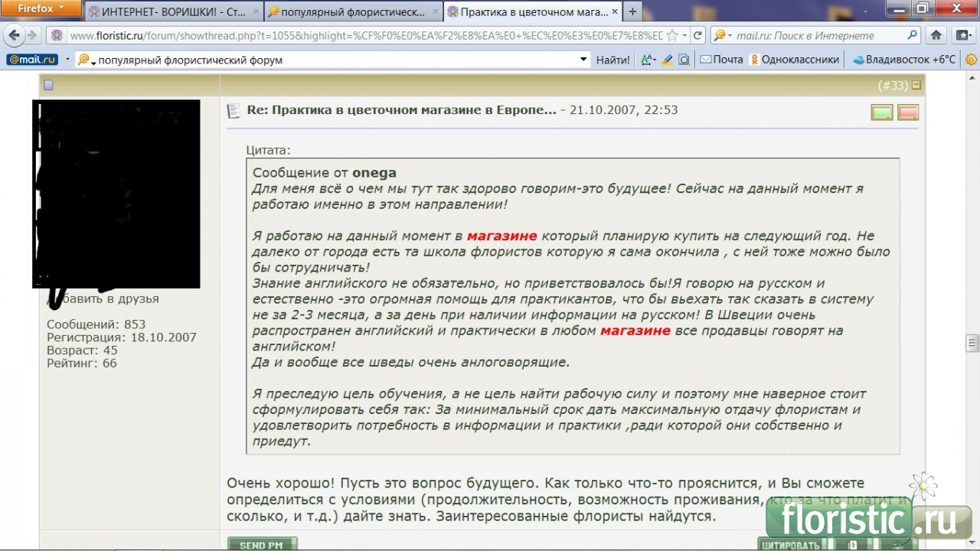Click the Найти! search button
Viewport: 980px width, 551px height.
pyautogui.click(x=613, y=60)
